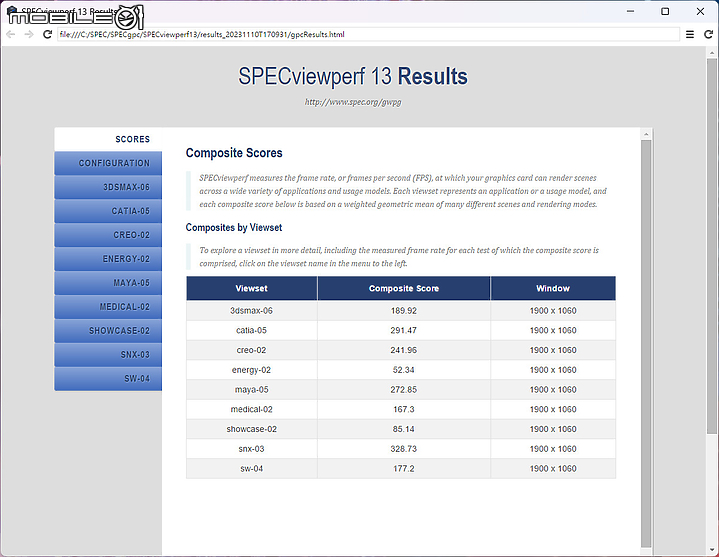Click the outer page scrollbar thumb
Viewport: 719px width, 557px height.
point(711,246)
